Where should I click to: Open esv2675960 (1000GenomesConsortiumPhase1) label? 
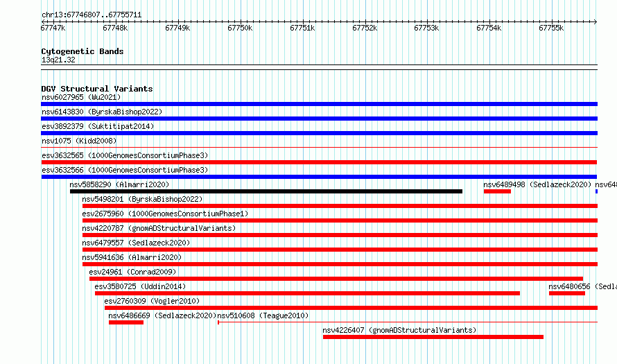(x=165, y=214)
